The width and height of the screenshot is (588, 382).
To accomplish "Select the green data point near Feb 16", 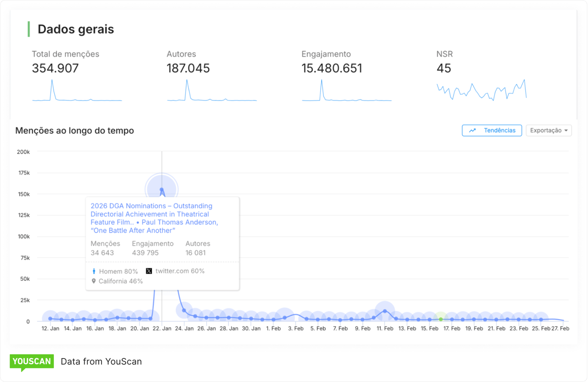I will [440, 318].
